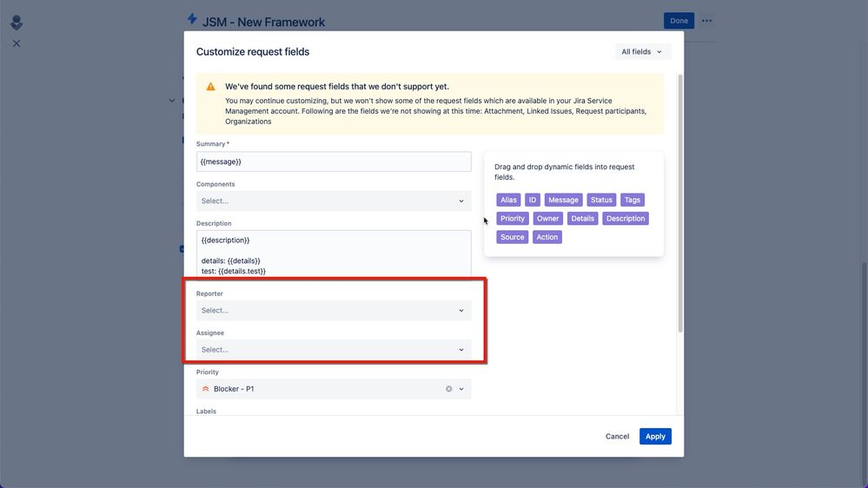868x488 pixels.
Task: Select the Details dynamic field tag
Action: click(x=582, y=219)
